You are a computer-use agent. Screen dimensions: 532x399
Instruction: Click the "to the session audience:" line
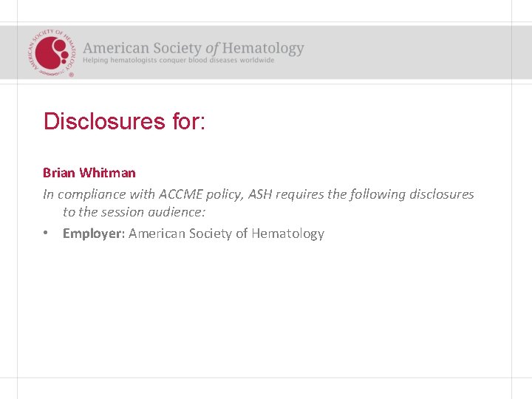(134, 213)
